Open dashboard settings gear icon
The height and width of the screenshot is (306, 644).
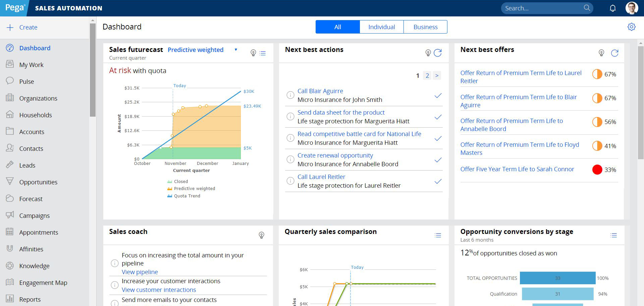click(x=631, y=27)
